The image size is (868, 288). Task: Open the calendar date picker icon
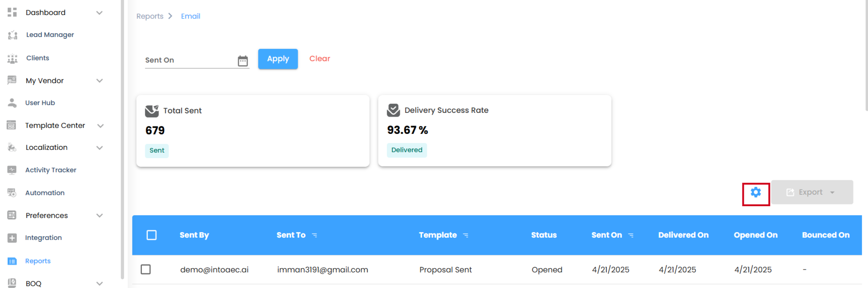[x=243, y=61]
